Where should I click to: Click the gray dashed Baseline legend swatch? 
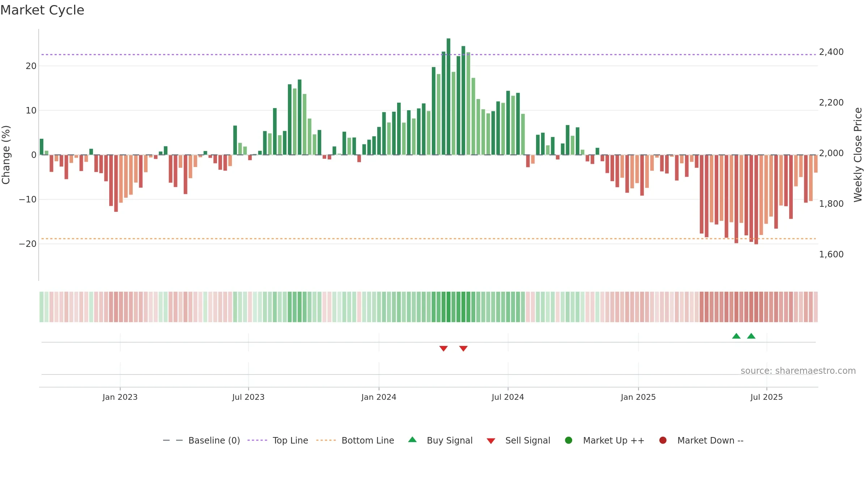[173, 440]
